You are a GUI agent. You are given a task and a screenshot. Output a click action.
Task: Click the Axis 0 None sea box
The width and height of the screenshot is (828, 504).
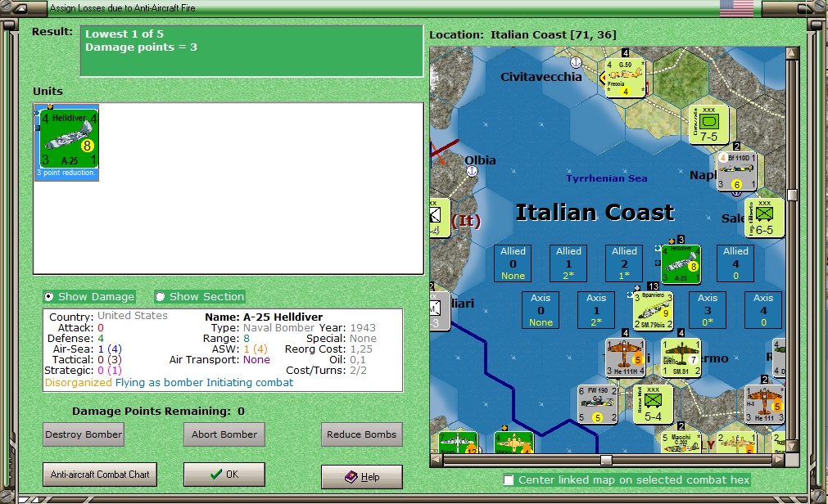pos(541,310)
